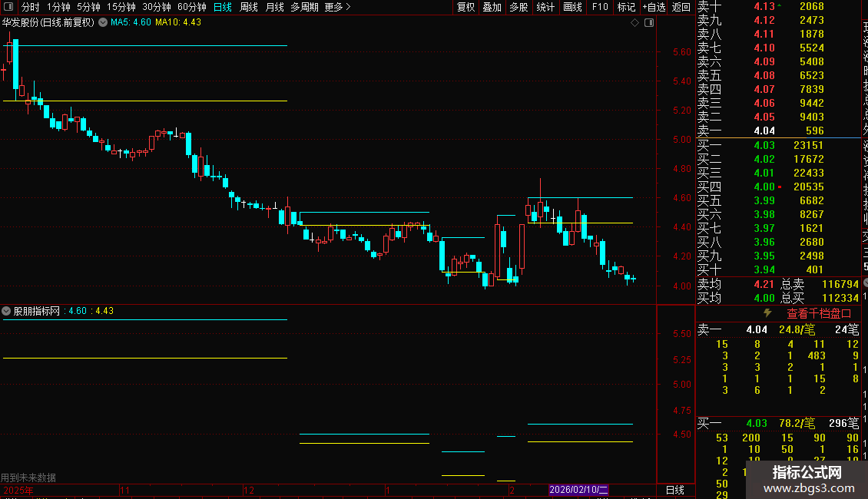Expand the 更多 period options
This screenshot has width=868, height=499.
click(x=338, y=7)
